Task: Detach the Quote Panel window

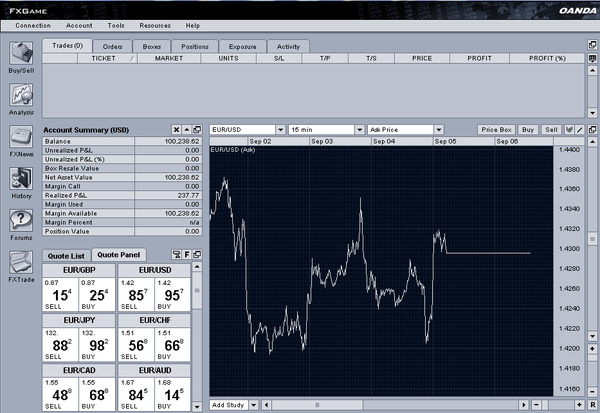Action: [197, 255]
